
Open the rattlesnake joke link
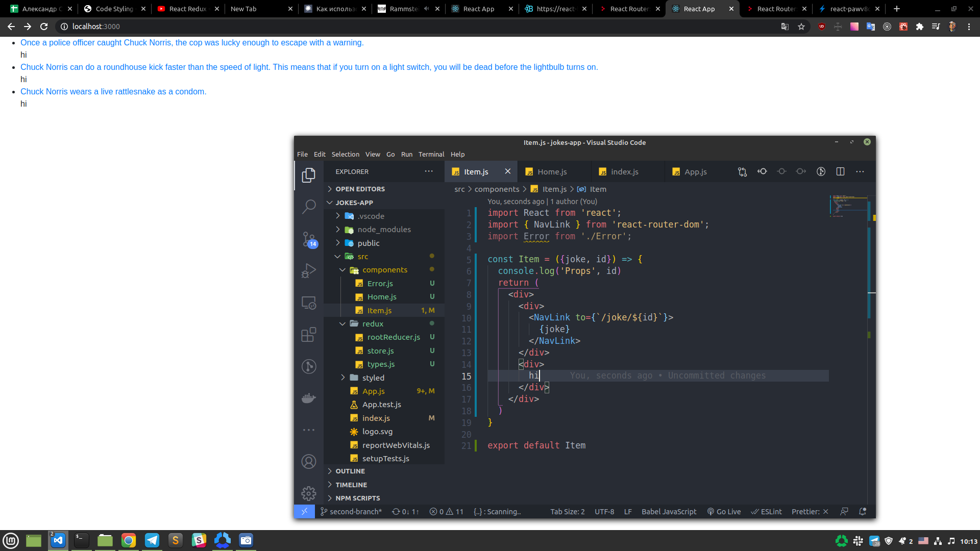113,92
